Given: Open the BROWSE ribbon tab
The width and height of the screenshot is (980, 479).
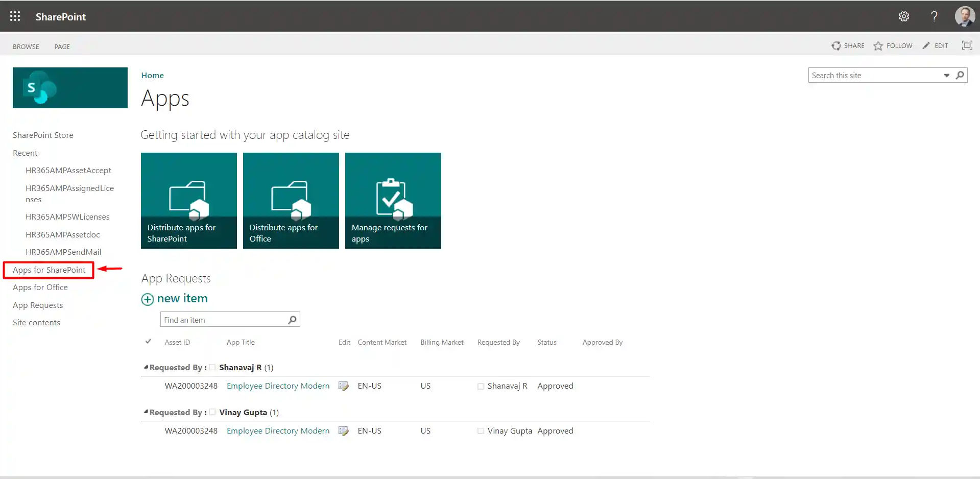Looking at the screenshot, I should tap(26, 46).
